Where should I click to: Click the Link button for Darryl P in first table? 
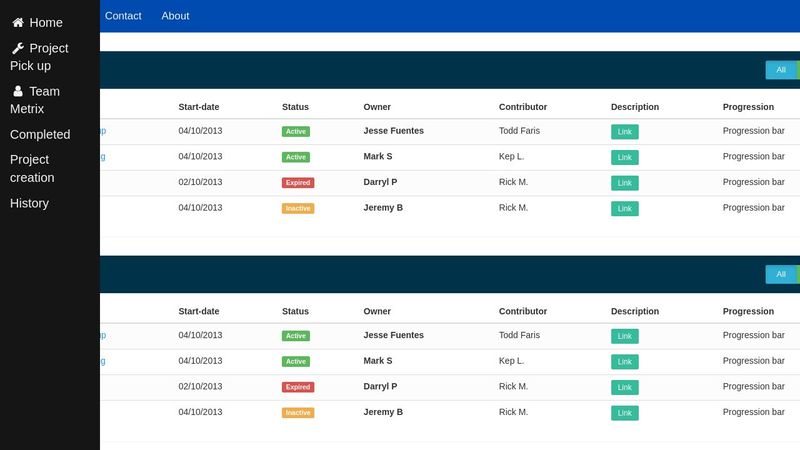point(624,183)
